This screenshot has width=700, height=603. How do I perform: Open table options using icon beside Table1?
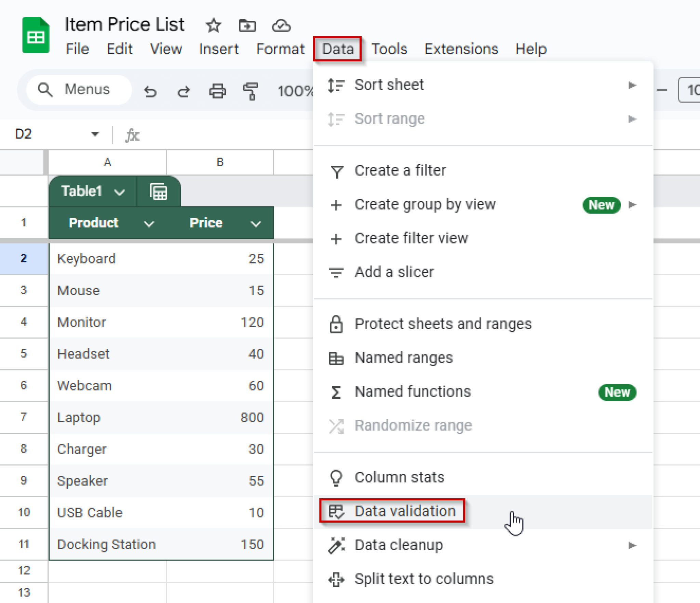[159, 192]
